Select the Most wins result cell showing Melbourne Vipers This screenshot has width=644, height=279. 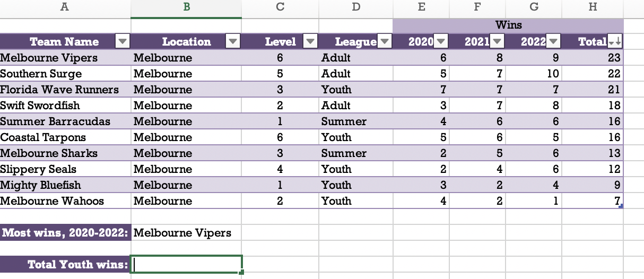coord(186,233)
